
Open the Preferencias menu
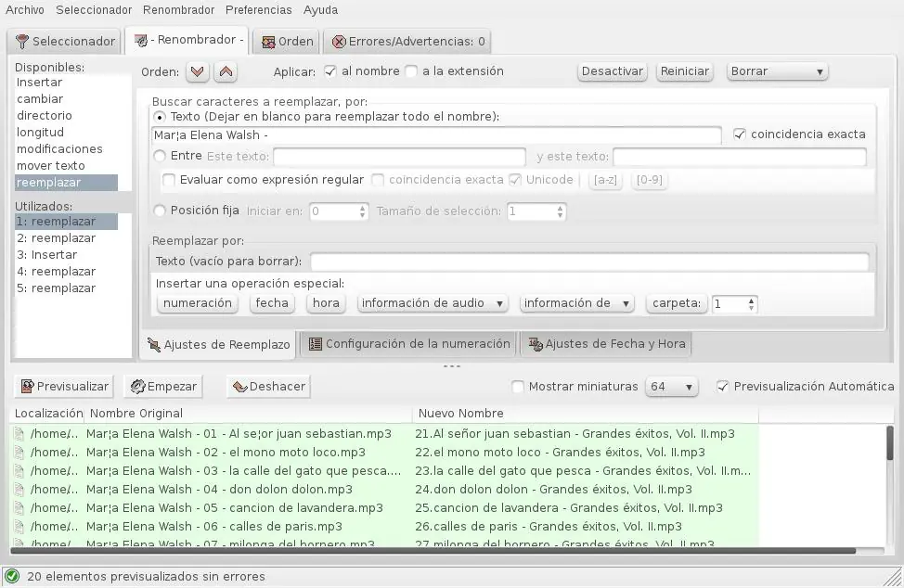pos(258,10)
